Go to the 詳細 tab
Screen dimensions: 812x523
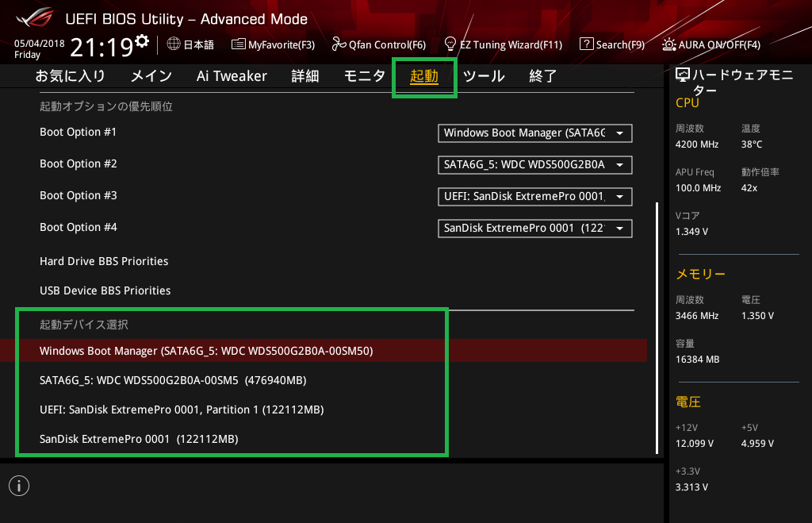pyautogui.click(x=305, y=76)
